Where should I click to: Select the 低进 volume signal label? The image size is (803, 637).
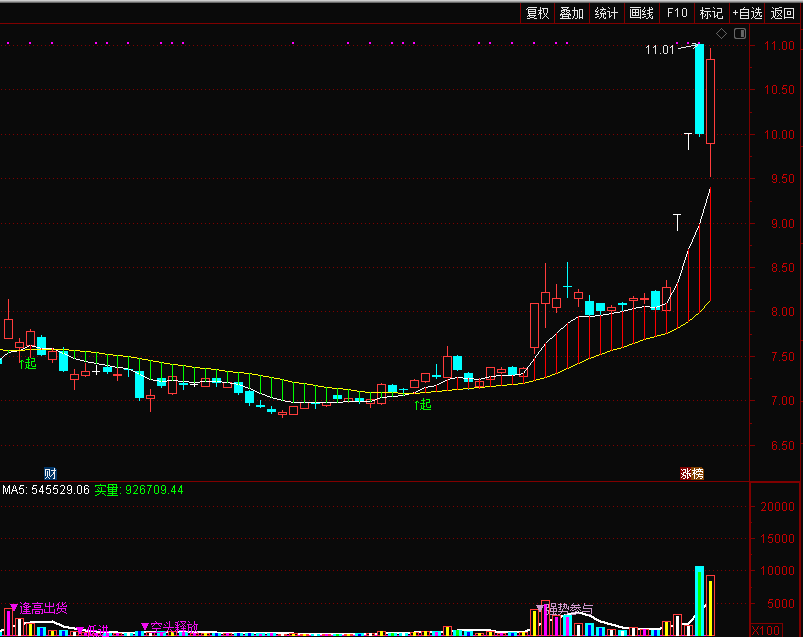(x=93, y=630)
